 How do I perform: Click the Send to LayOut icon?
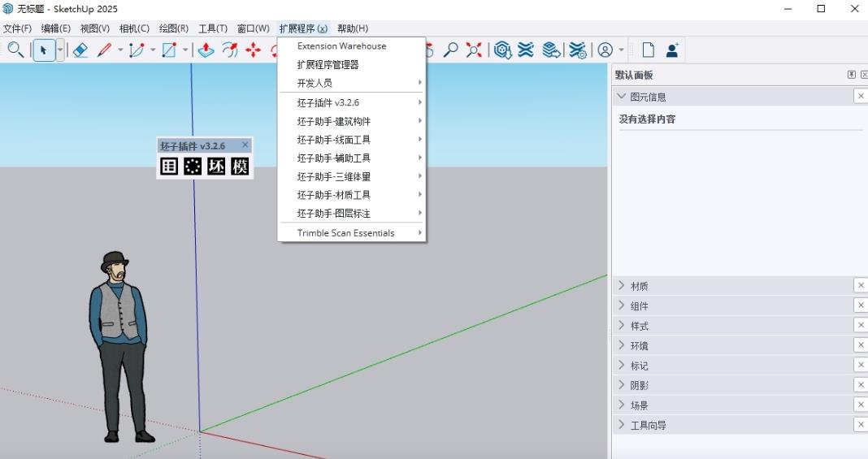[x=551, y=50]
